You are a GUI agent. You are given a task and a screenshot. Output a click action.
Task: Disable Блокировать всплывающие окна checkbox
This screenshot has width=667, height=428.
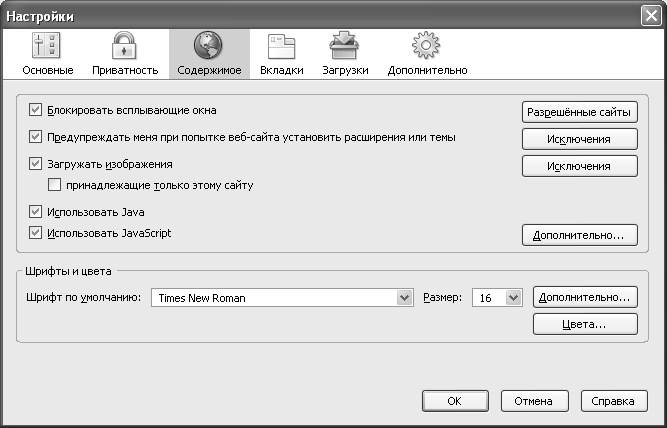click(x=37, y=110)
